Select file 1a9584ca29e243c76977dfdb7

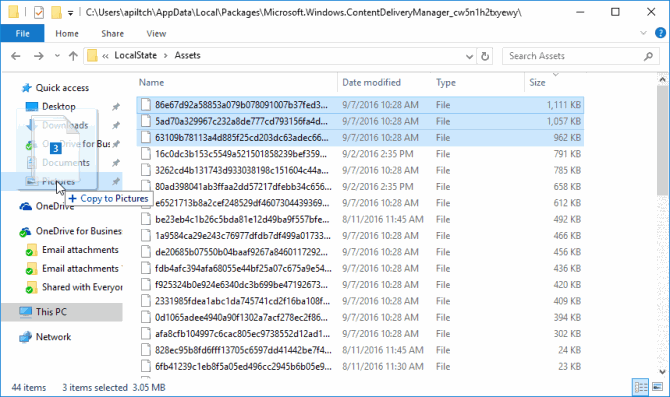pyautogui.click(x=360, y=235)
